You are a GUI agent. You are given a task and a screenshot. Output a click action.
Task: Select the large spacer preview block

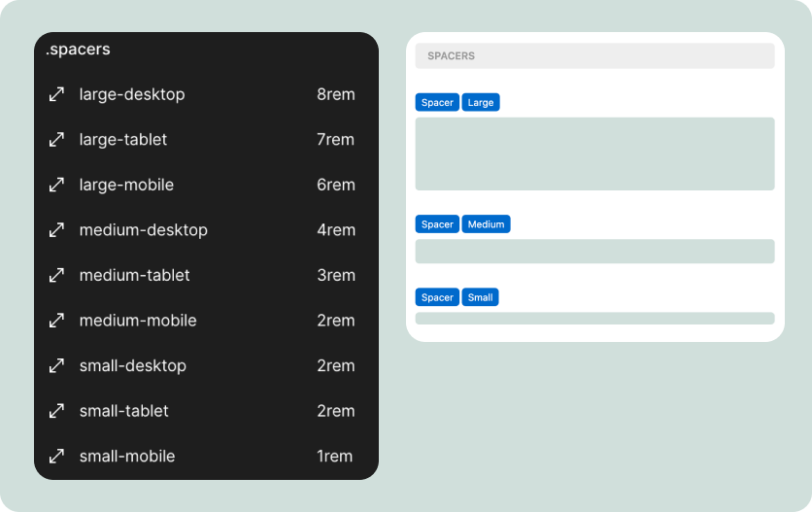click(594, 154)
